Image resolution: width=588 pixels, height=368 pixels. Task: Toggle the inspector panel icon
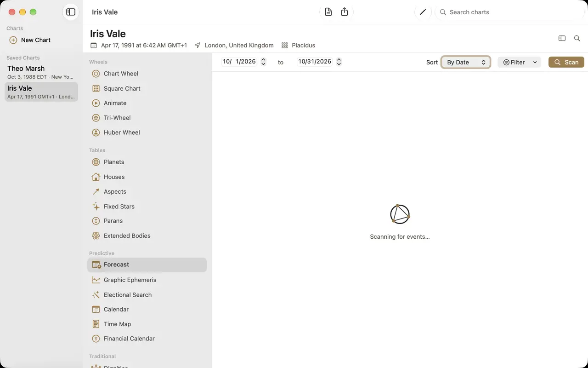(x=562, y=38)
